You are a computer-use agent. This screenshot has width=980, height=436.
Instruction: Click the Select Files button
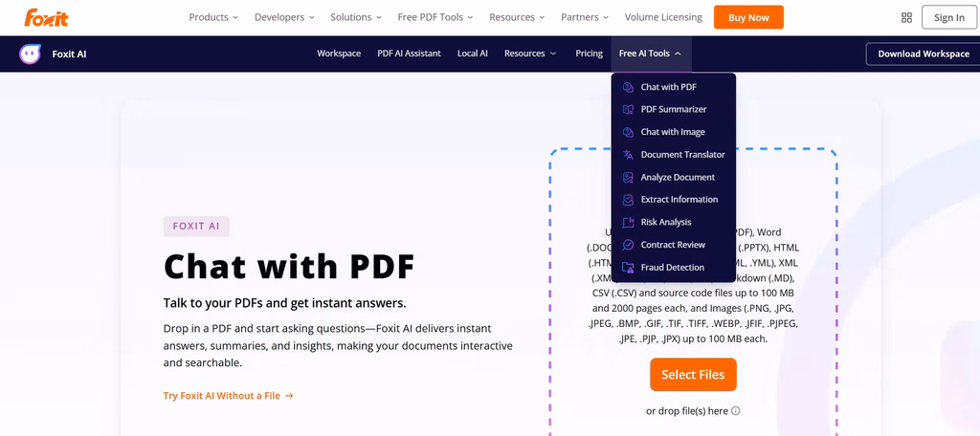[693, 375]
